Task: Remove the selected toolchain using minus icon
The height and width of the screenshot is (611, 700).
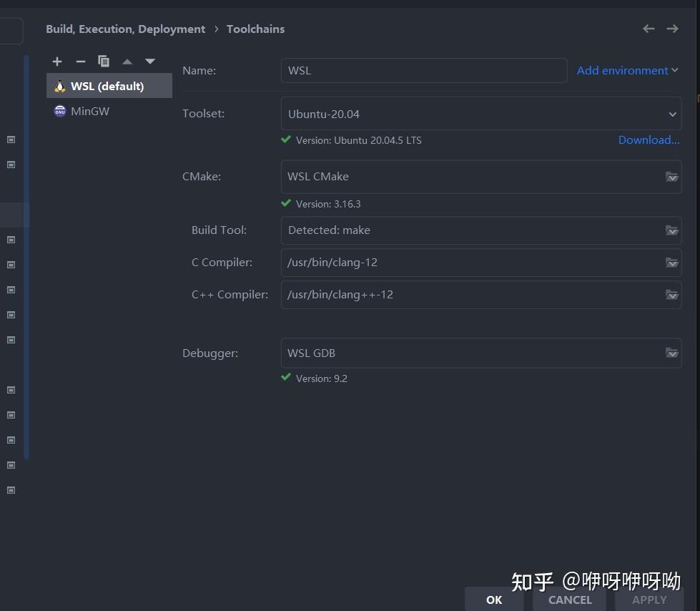Action: [x=80, y=61]
